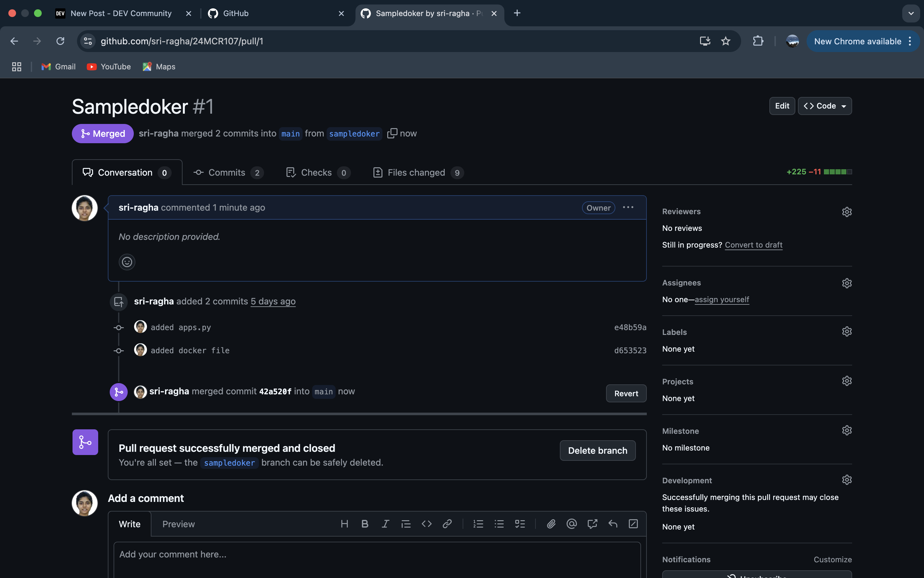
Task: Attach files using paperclip icon
Action: (551, 524)
